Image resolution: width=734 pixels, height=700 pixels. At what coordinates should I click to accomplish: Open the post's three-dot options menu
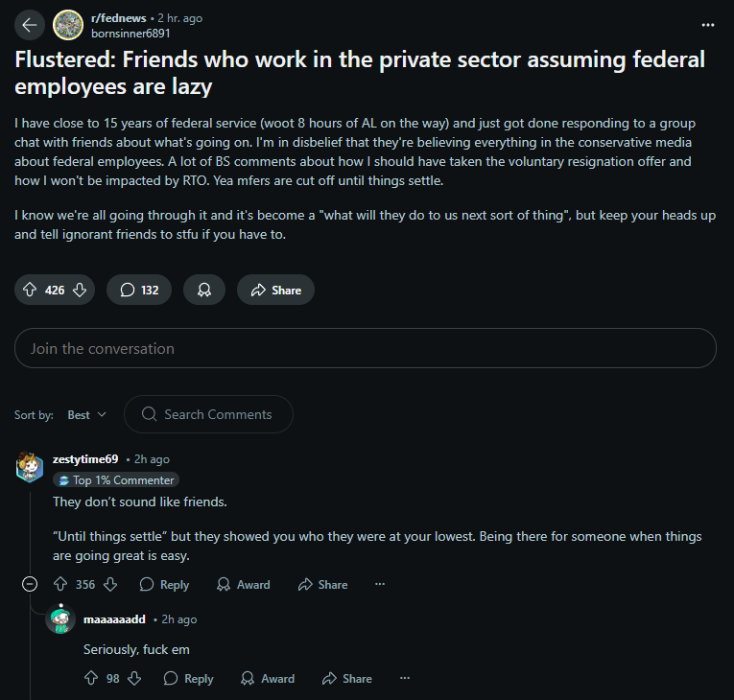(708, 25)
